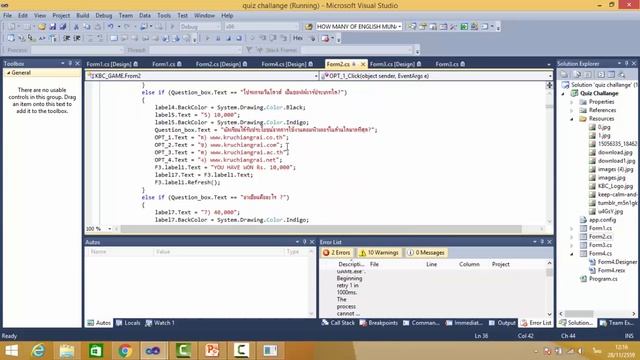Image resolution: width=640 pixels, height=360 pixels.
Task: Expand the References node
Action: coord(572,110)
